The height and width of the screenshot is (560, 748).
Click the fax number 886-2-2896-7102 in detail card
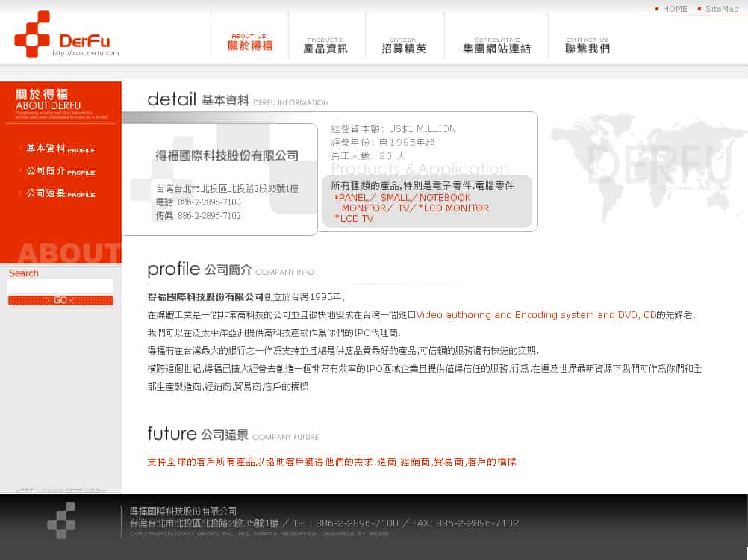(x=209, y=216)
